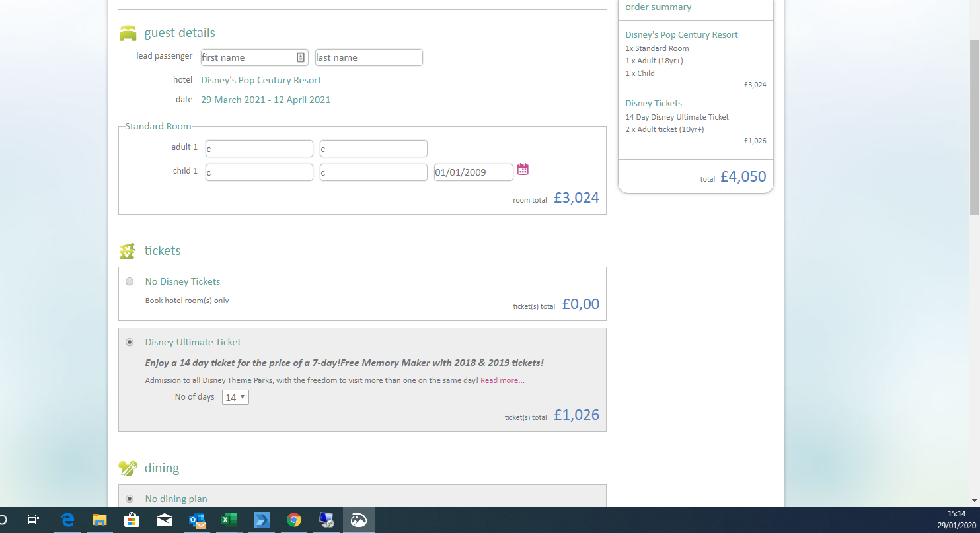Viewport: 980px width, 533px height.
Task: Click '1 x Child' in order summary
Action: 640,73
